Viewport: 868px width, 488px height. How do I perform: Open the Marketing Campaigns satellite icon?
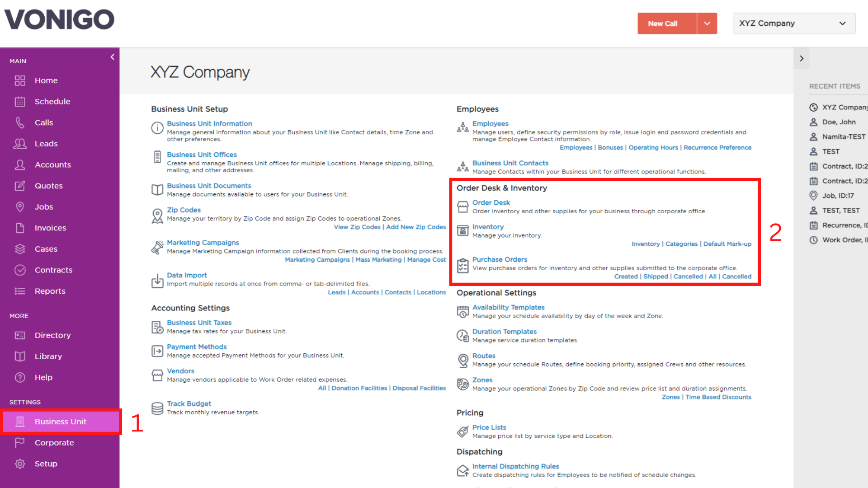click(157, 248)
